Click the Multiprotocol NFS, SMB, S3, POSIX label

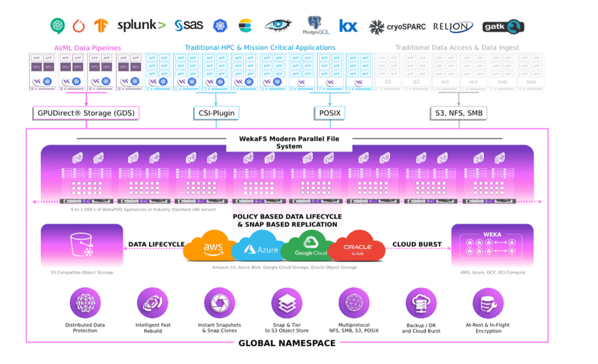tap(354, 328)
